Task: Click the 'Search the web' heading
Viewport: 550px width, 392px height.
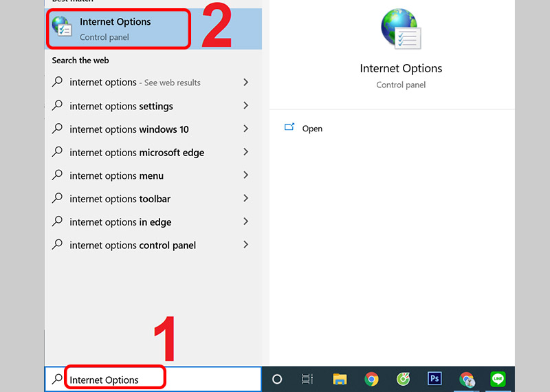Action: point(80,61)
